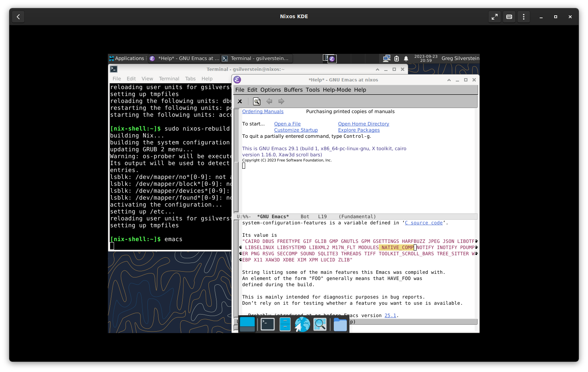Click the back chevron in Nixos KDE header
The height and width of the screenshot is (372, 588).
pos(18,17)
